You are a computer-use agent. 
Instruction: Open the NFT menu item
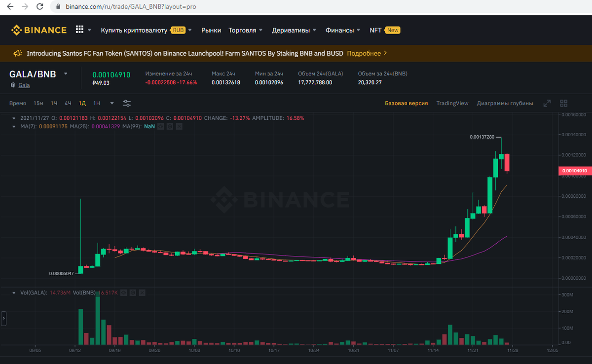pos(375,30)
